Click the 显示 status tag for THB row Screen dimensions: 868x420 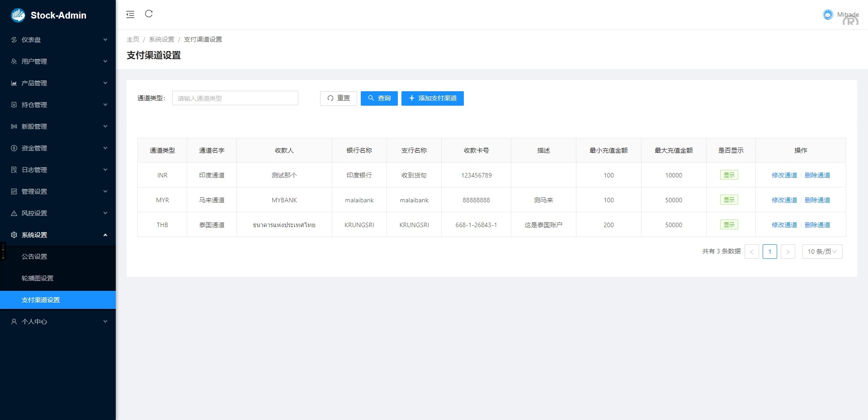tap(729, 225)
